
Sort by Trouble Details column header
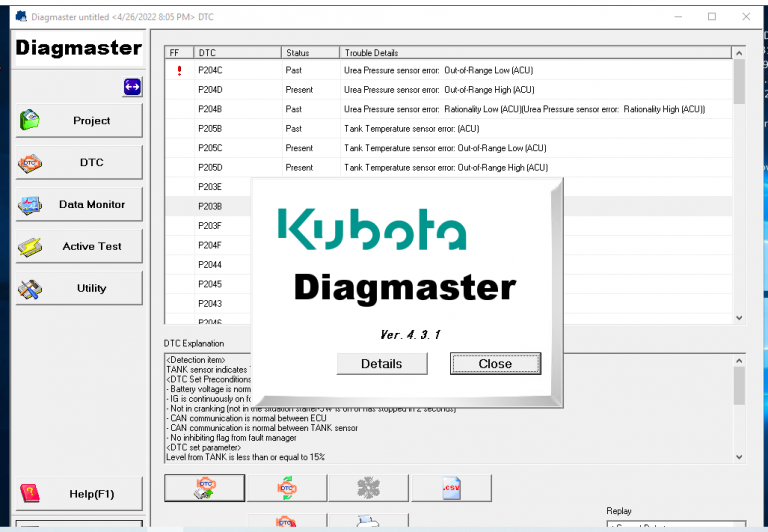535,52
